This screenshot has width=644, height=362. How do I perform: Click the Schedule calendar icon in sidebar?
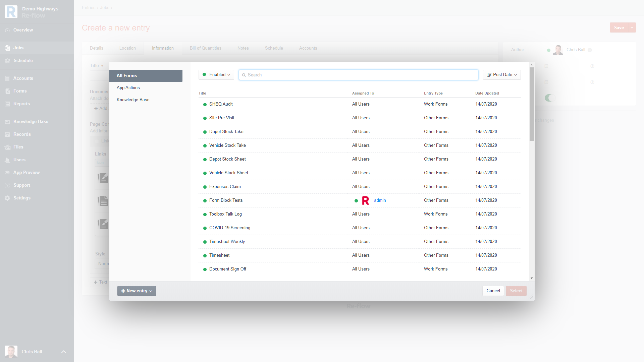[x=7, y=61]
